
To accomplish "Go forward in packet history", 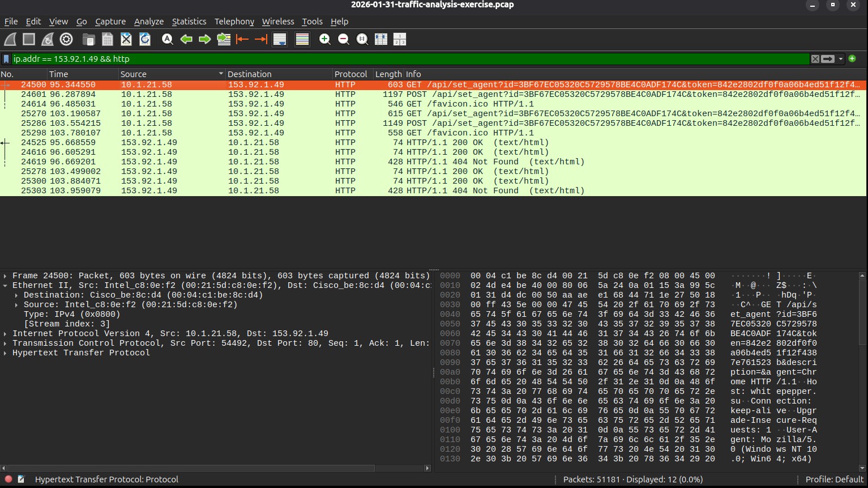I will [x=205, y=39].
